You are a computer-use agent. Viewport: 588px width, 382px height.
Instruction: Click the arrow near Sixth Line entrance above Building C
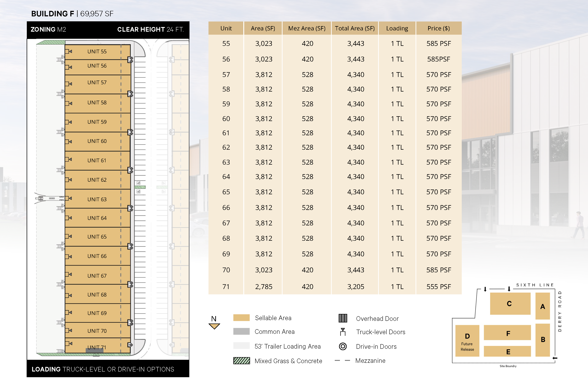click(x=509, y=289)
